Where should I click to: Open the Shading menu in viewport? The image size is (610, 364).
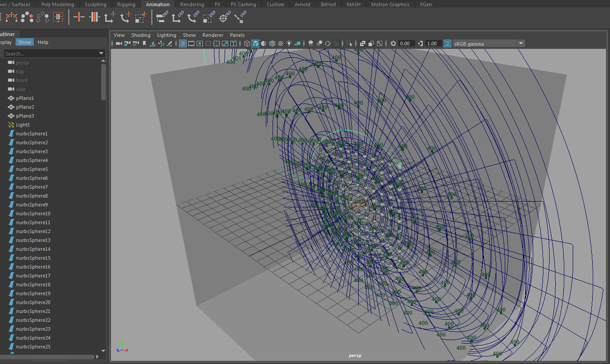click(x=141, y=35)
